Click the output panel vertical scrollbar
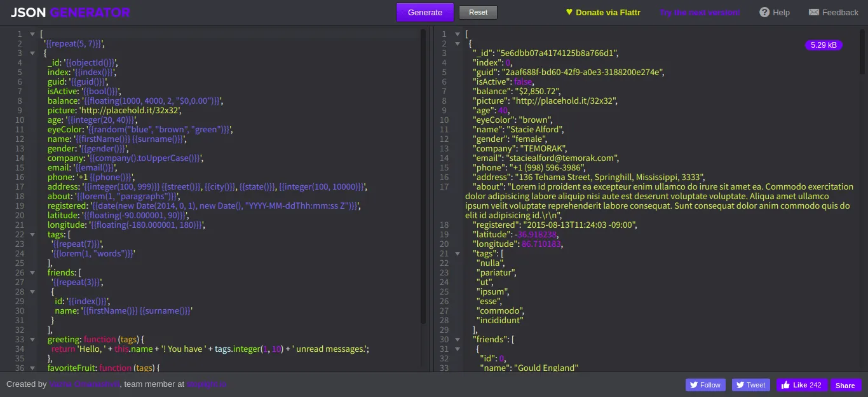868x397 pixels. (863, 51)
